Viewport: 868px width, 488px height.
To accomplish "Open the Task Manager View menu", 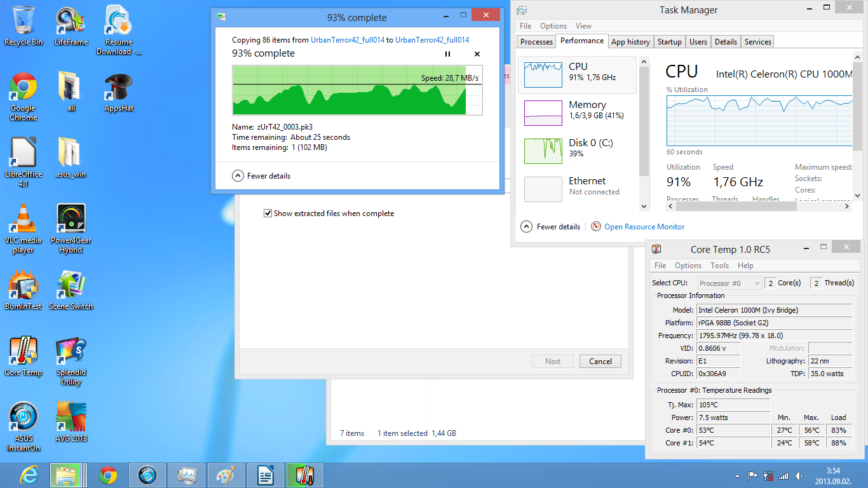I will pos(583,26).
